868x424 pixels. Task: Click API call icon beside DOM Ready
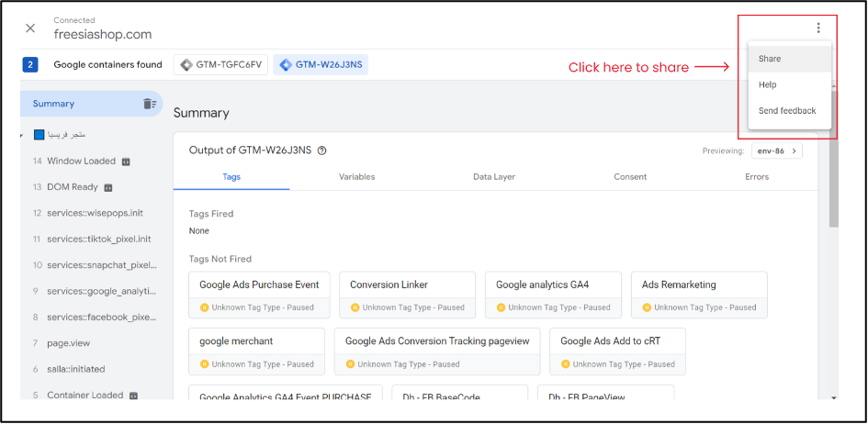point(108,188)
